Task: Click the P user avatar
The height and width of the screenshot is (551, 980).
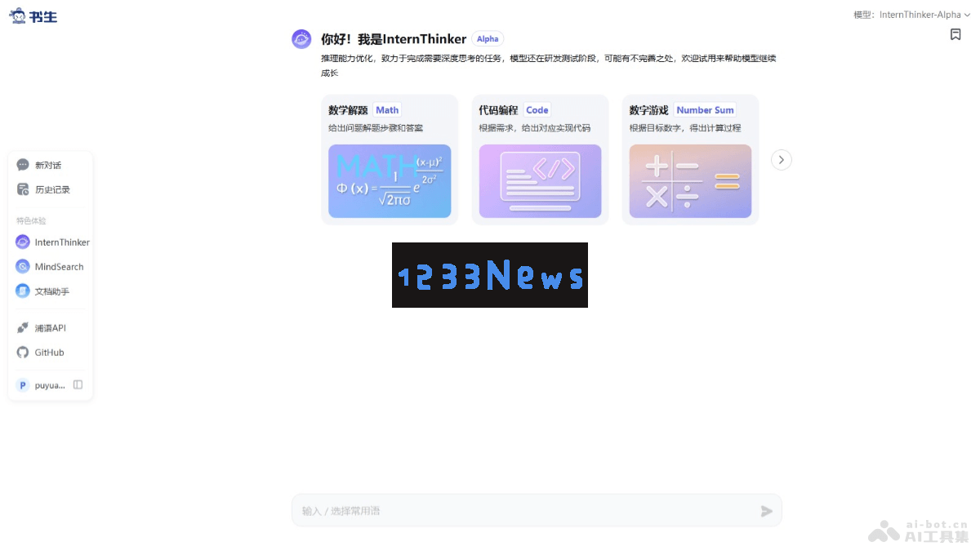Action: 23,385
